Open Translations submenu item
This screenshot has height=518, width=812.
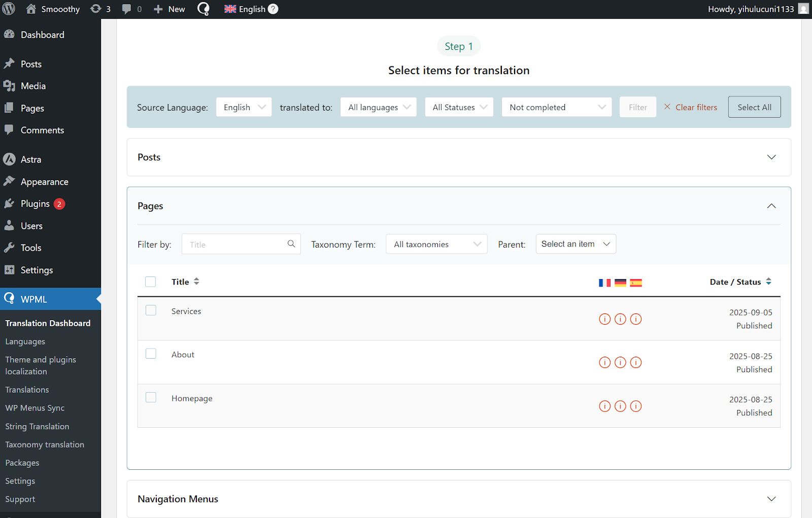coord(27,390)
